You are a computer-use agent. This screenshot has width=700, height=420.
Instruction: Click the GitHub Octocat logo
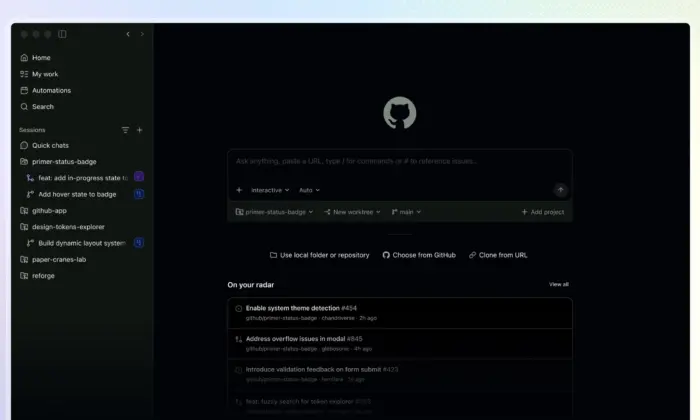pos(400,113)
